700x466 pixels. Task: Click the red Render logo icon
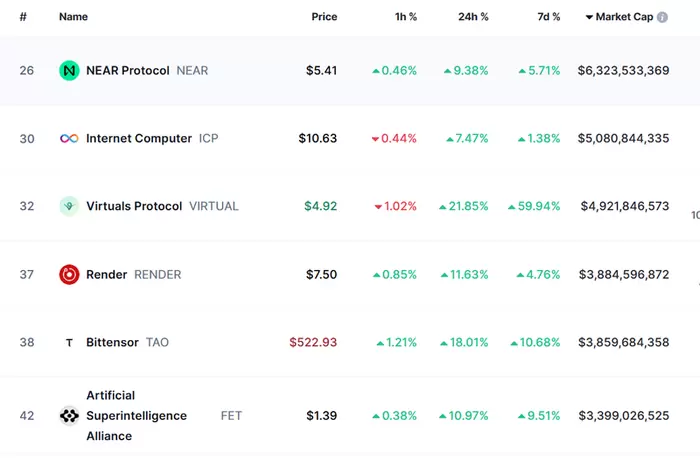(x=69, y=274)
